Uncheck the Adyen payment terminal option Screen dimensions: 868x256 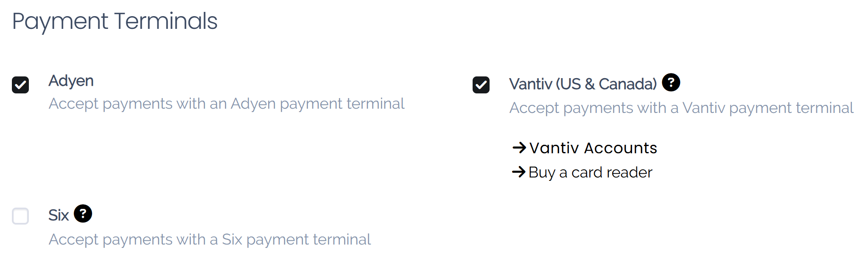(x=20, y=84)
